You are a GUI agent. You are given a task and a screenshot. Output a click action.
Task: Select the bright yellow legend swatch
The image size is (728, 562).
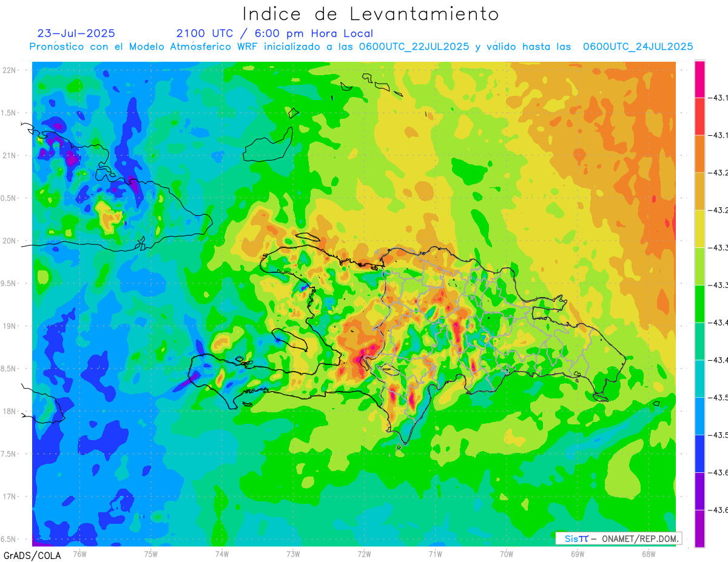[x=699, y=229]
